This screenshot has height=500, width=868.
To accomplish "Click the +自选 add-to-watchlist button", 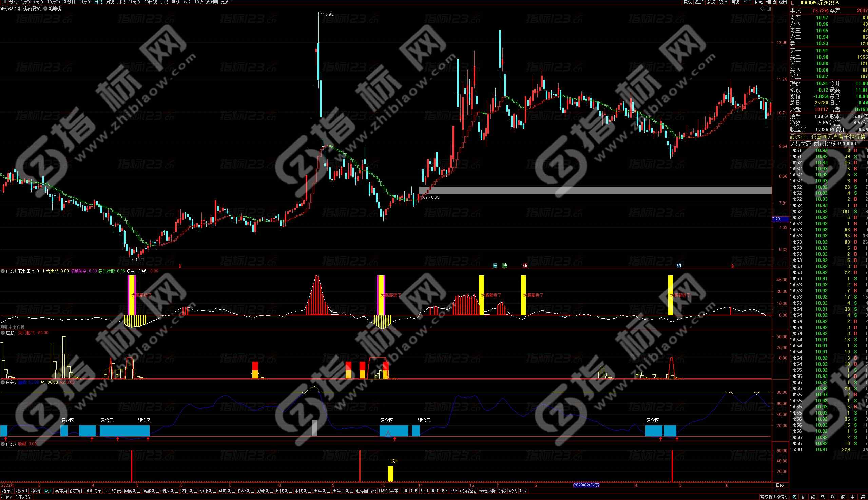I will tap(771, 2).
